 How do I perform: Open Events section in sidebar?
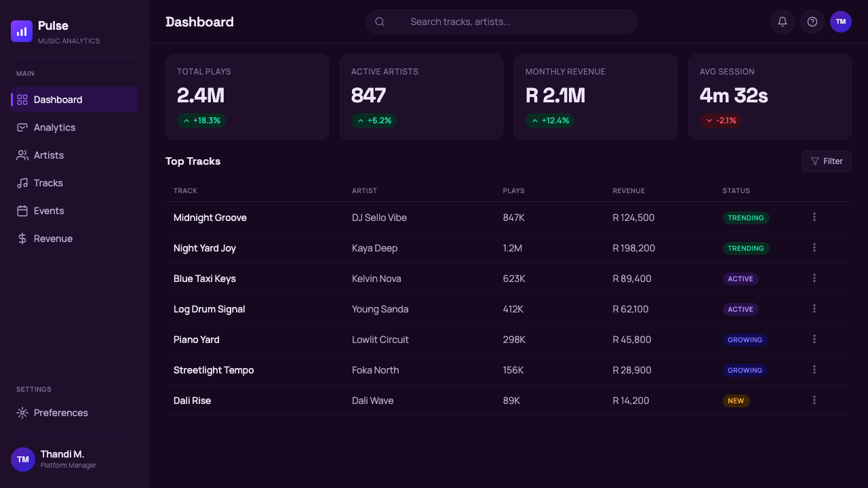pos(75,211)
